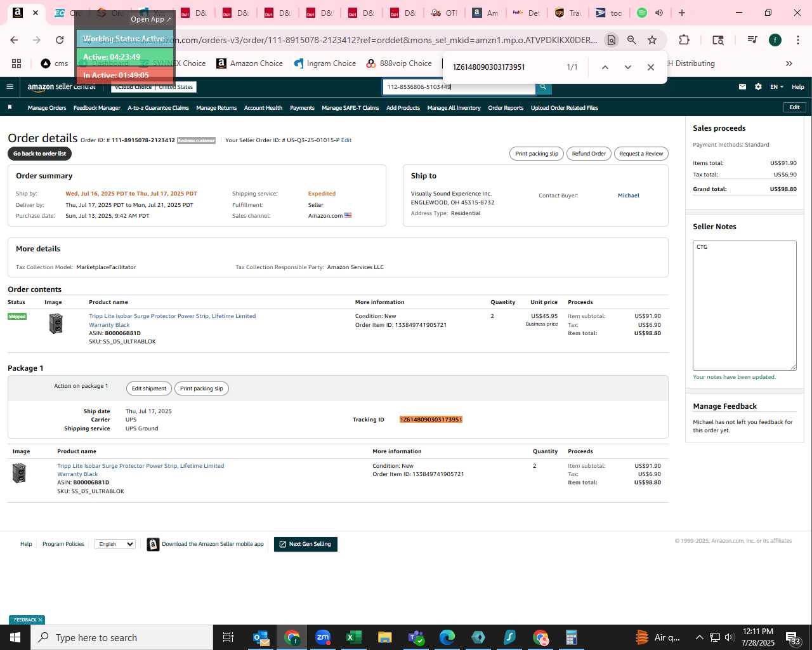Open the Amazon Seller Central hamburger menu
This screenshot has width=812, height=650.
(x=10, y=87)
